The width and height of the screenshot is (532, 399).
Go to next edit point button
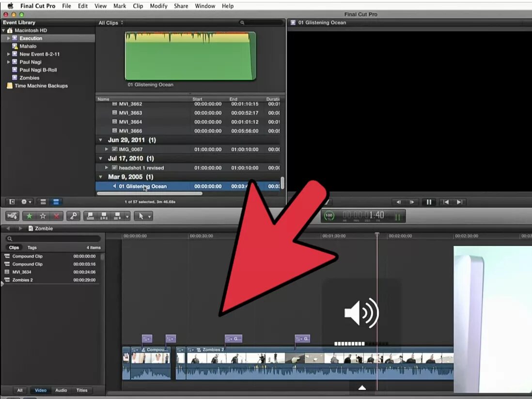tap(459, 202)
